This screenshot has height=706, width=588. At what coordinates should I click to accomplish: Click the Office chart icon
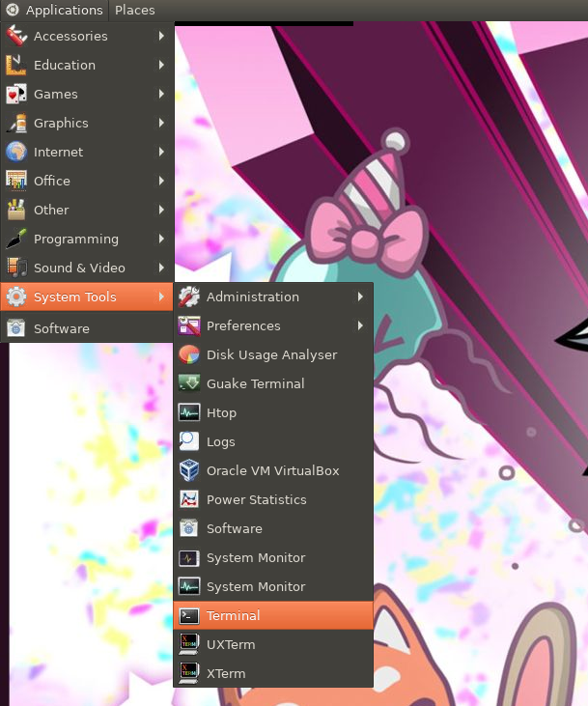pyautogui.click(x=16, y=181)
